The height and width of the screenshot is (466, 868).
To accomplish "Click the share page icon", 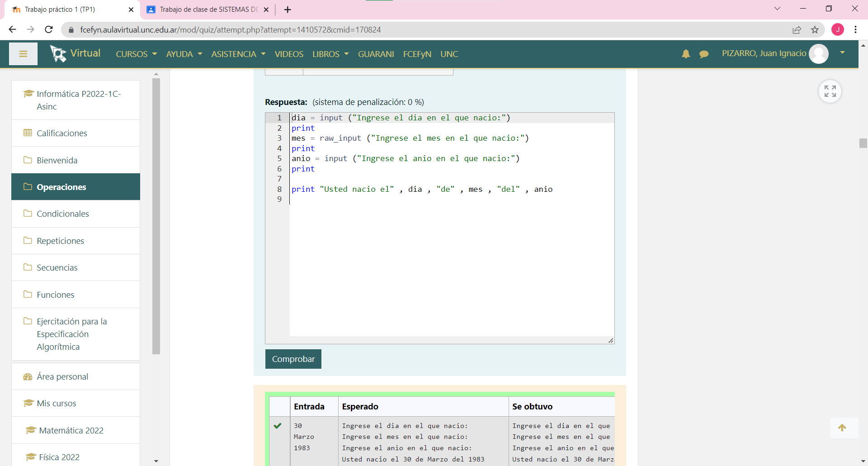I will (797, 30).
